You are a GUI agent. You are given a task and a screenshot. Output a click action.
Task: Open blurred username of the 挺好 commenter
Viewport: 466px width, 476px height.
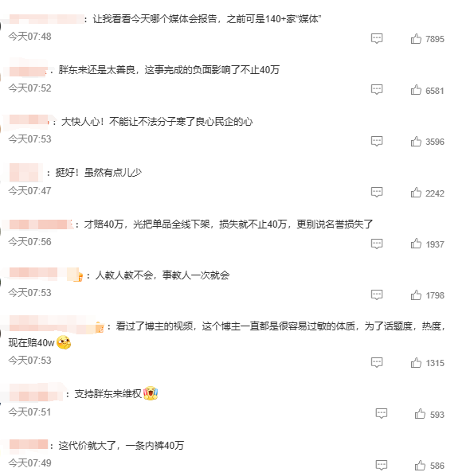point(25,172)
